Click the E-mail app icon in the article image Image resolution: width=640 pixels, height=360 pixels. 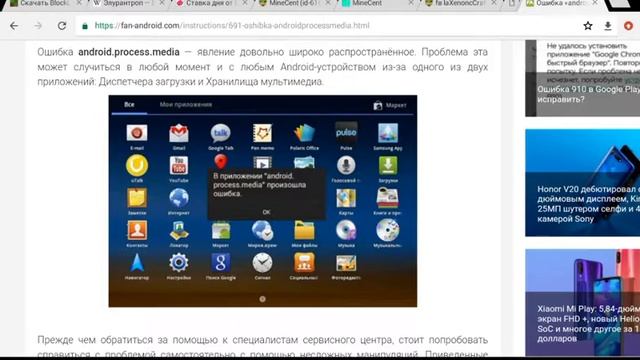pyautogui.click(x=137, y=133)
